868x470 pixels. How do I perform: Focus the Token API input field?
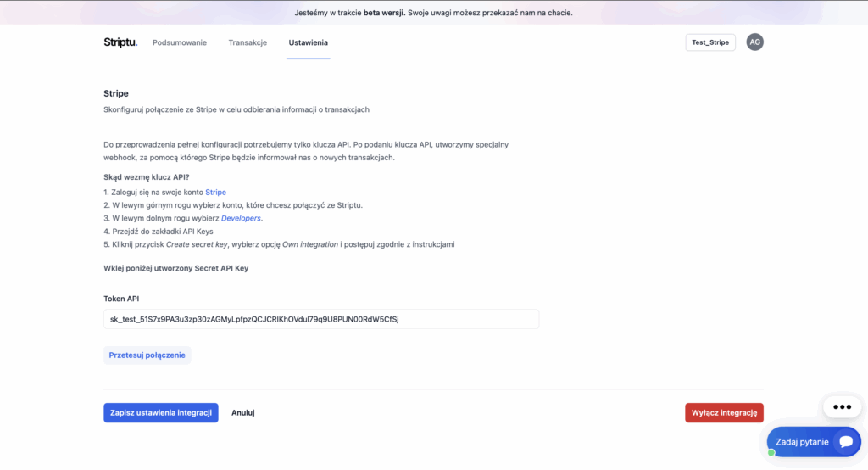[x=321, y=319]
